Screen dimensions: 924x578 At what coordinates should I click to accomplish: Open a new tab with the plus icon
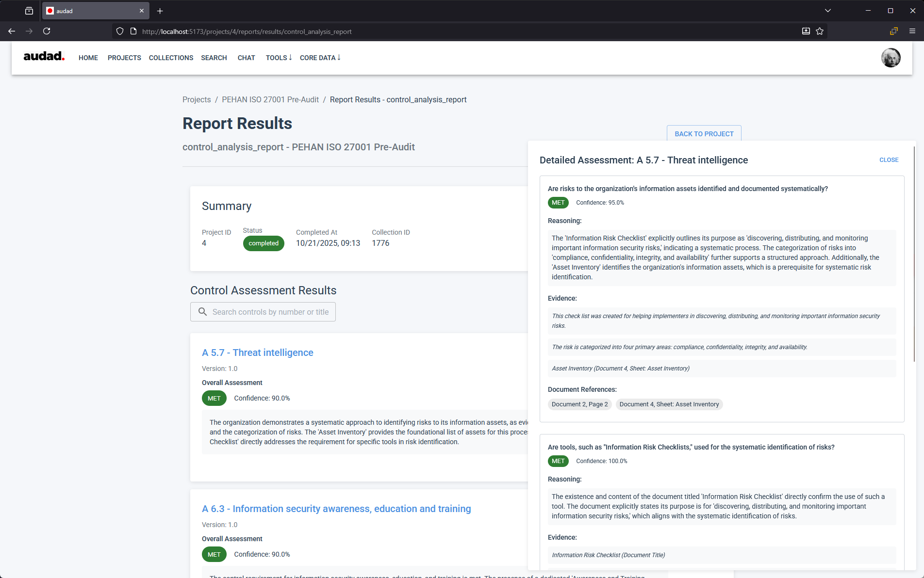tap(160, 11)
